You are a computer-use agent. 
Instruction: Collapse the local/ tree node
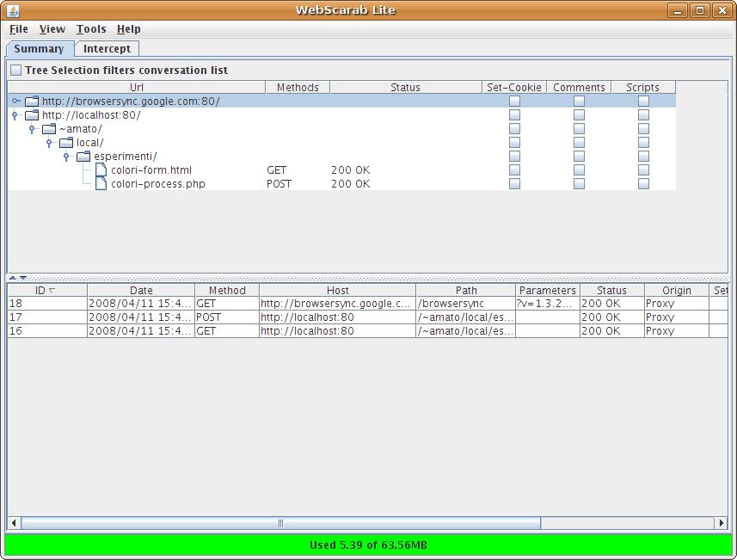tap(49, 143)
